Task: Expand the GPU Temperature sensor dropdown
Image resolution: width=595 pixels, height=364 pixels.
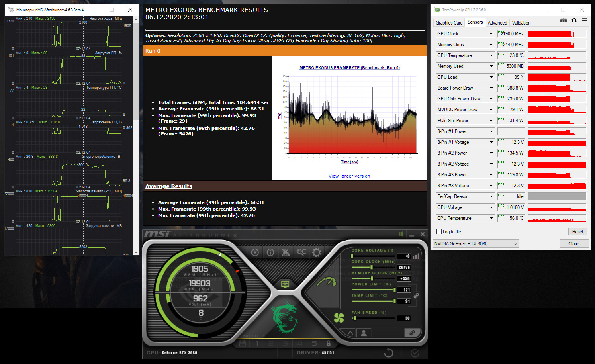Action: [491, 55]
